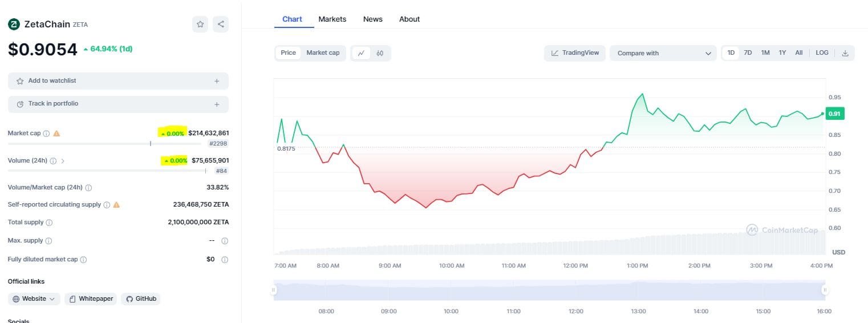Open the GitHub link
Screen dimensions: 868x323
(140, 299)
